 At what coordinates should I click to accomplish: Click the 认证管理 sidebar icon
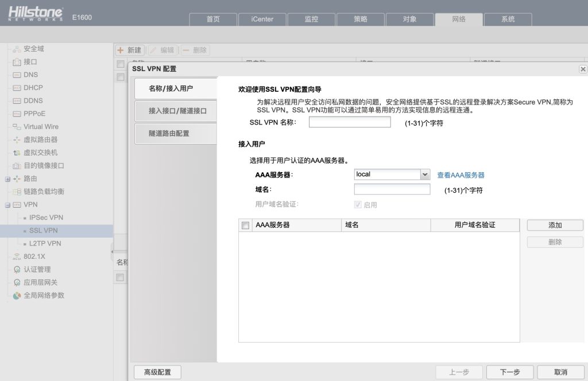(17, 270)
